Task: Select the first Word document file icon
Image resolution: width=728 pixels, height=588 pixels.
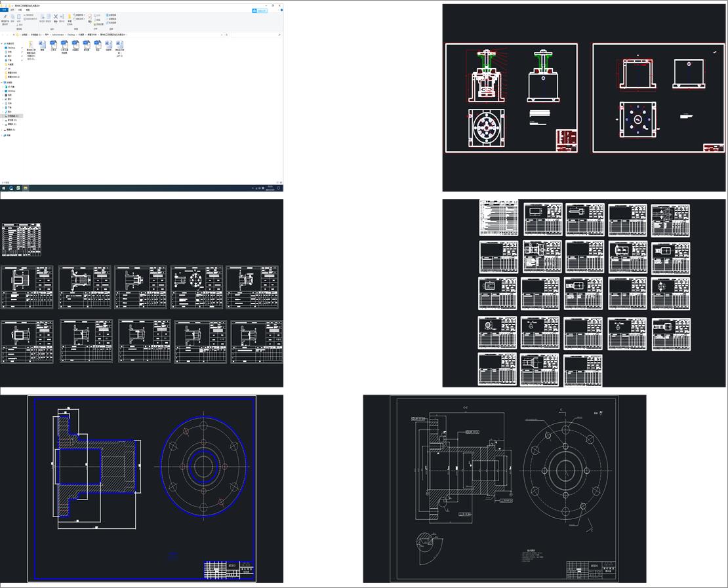Action: point(42,45)
